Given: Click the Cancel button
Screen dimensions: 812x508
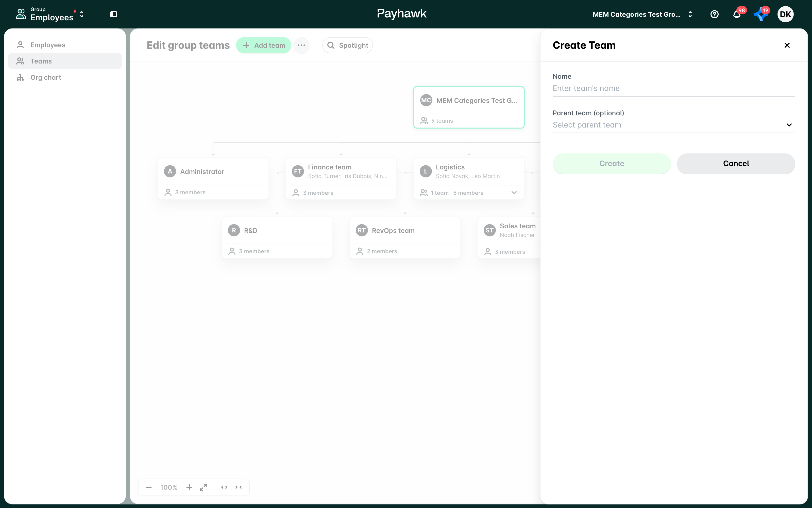Looking at the screenshot, I should click(x=736, y=164).
